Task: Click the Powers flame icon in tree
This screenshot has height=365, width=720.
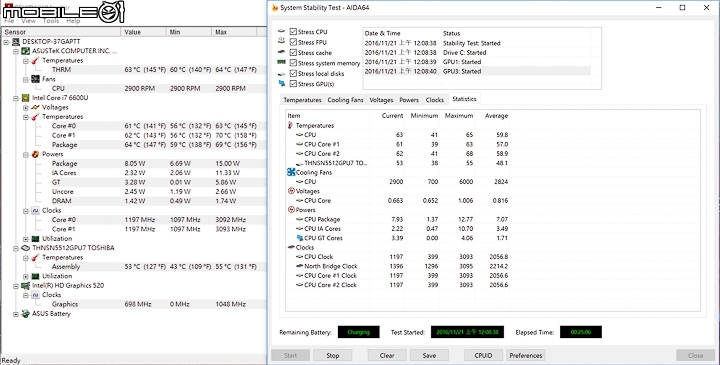Action: (35, 154)
